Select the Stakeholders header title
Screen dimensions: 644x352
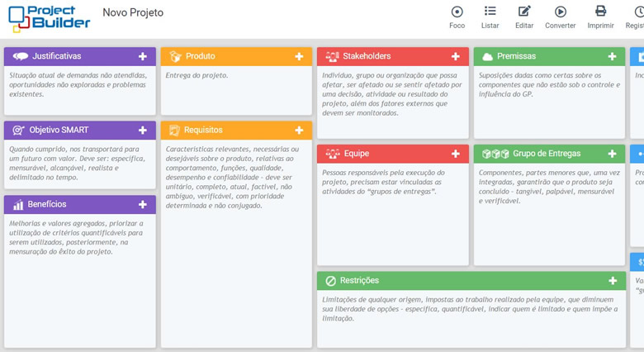point(367,56)
